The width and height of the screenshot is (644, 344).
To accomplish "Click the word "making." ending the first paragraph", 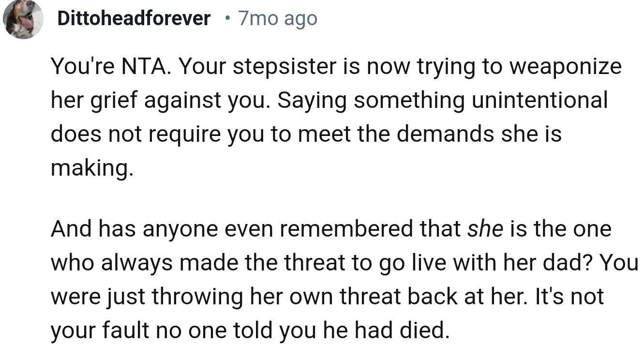I will [x=91, y=167].
